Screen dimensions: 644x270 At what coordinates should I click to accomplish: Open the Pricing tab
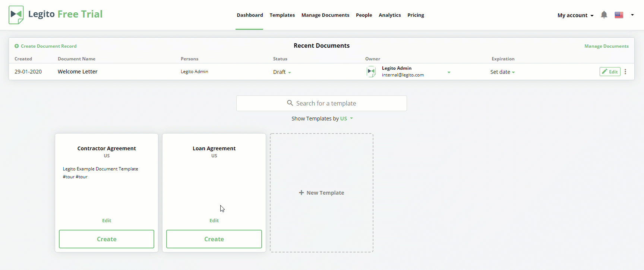(416, 15)
